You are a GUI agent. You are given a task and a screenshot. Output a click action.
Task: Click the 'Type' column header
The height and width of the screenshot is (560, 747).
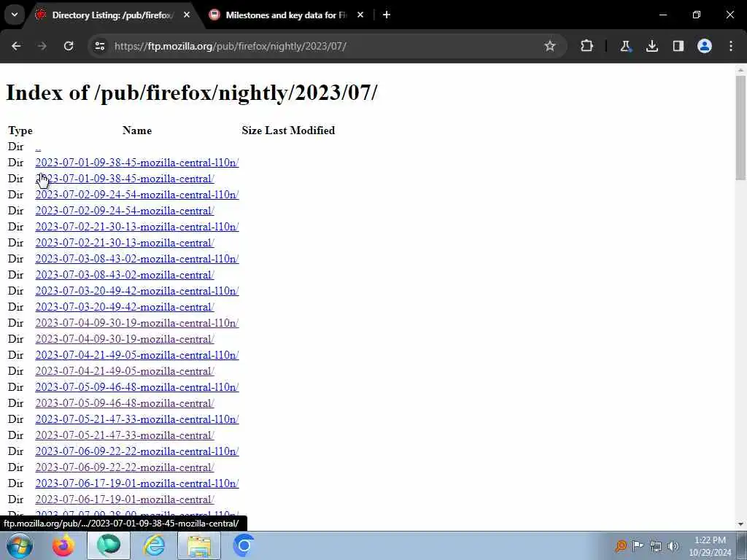[x=20, y=131]
